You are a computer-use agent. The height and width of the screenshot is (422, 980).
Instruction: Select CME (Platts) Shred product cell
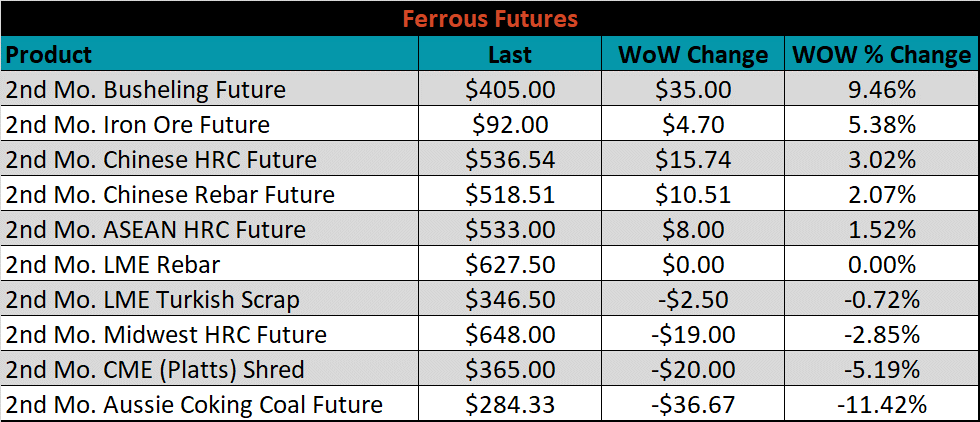210,369
